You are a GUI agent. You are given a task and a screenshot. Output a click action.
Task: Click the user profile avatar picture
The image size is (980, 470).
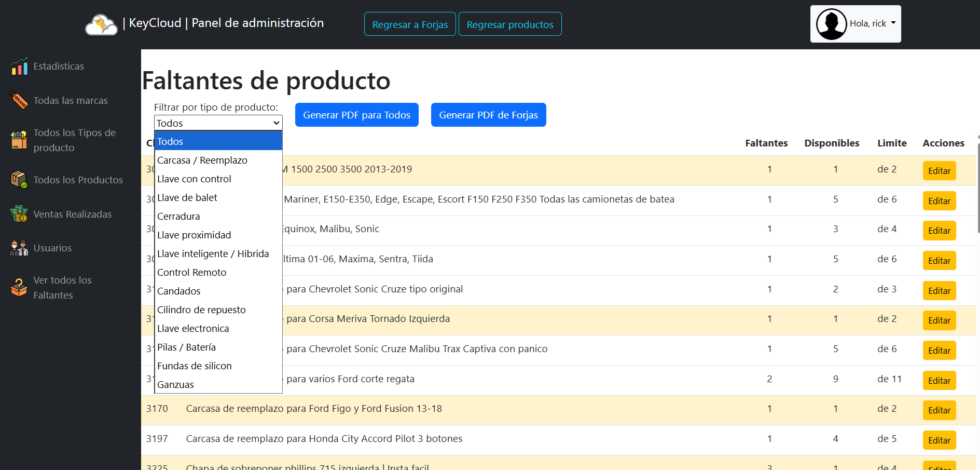coord(831,24)
